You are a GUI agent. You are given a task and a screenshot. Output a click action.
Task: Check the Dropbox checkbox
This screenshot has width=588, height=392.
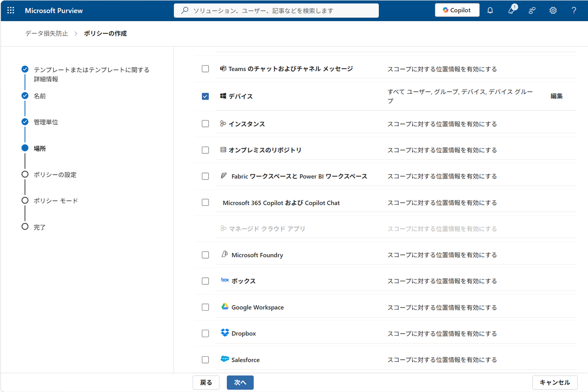[x=205, y=333]
